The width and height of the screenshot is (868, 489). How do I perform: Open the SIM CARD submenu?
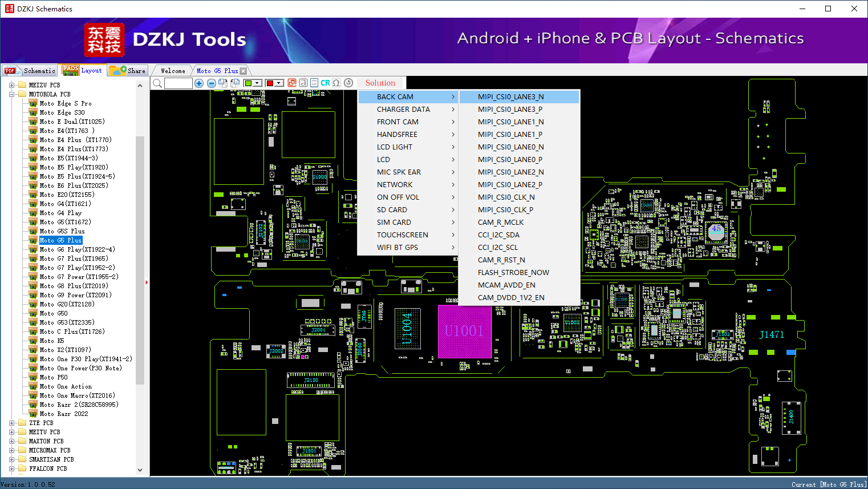(408, 223)
